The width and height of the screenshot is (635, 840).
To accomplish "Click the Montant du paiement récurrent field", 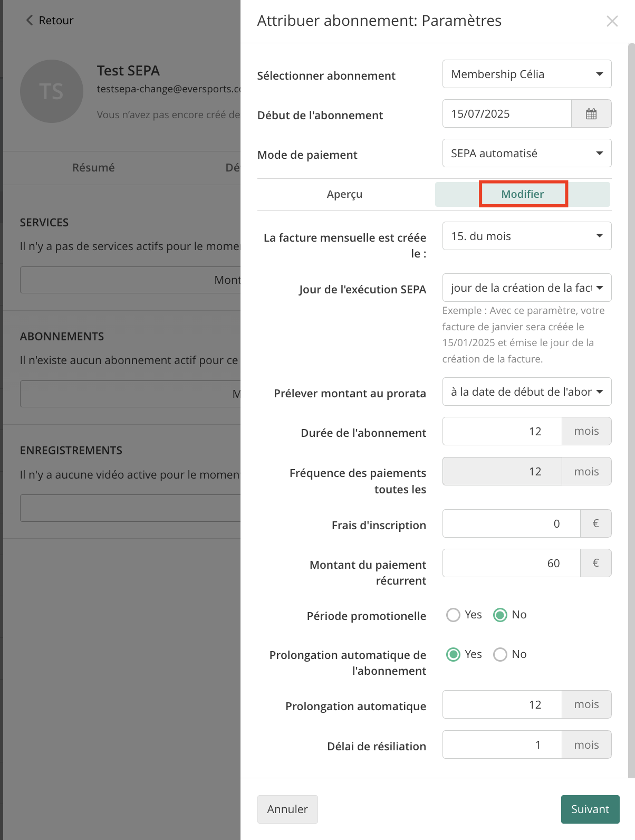I will tap(512, 563).
